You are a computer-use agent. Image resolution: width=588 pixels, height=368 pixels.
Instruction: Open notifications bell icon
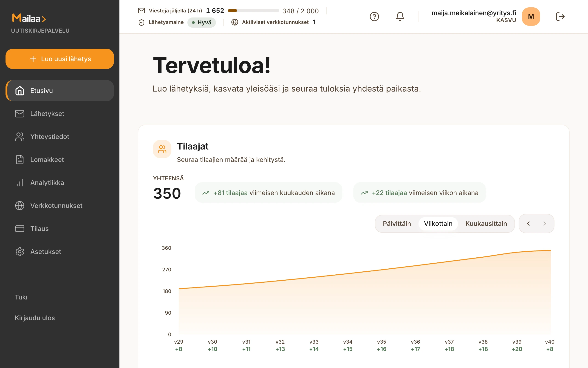point(400,17)
